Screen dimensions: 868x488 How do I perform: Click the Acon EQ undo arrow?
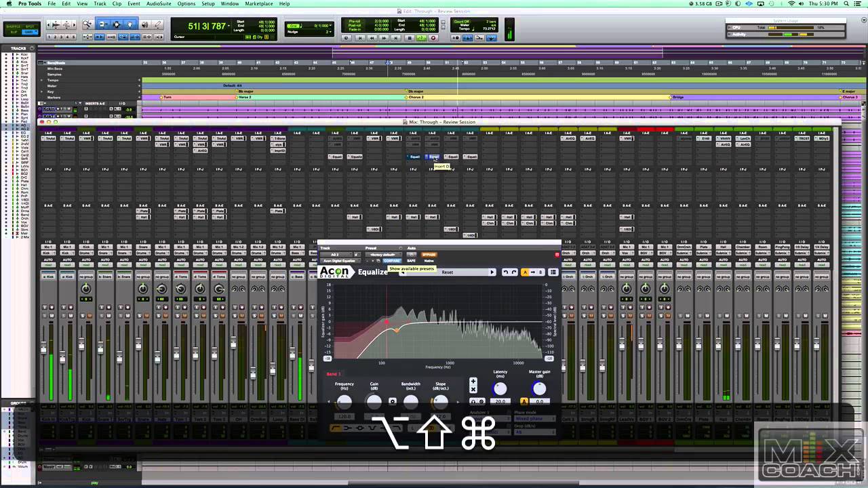505,272
